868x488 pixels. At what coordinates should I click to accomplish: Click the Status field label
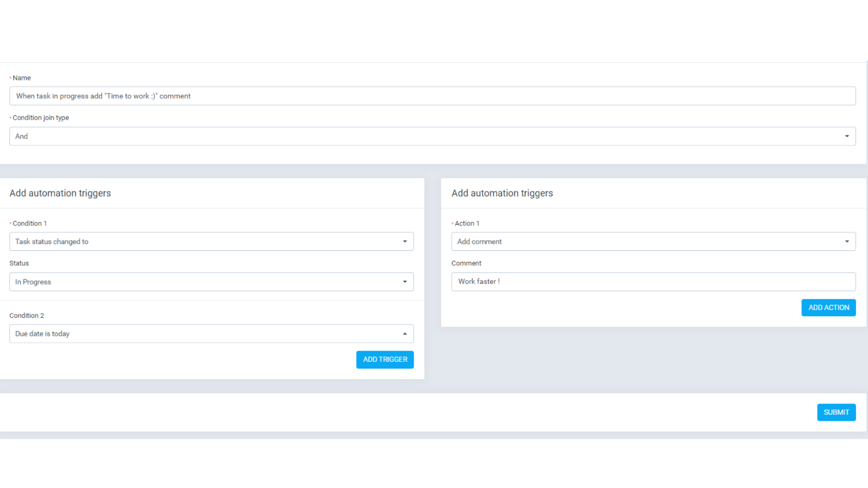point(19,263)
